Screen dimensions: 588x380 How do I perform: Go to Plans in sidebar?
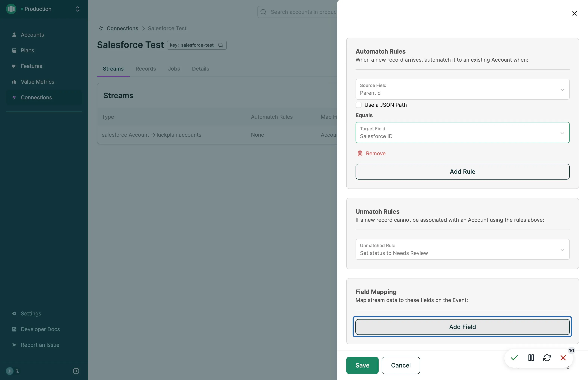[44, 50]
